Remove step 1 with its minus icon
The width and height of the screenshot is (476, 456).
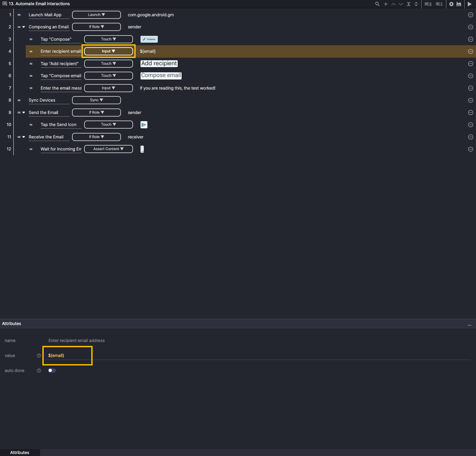470,15
